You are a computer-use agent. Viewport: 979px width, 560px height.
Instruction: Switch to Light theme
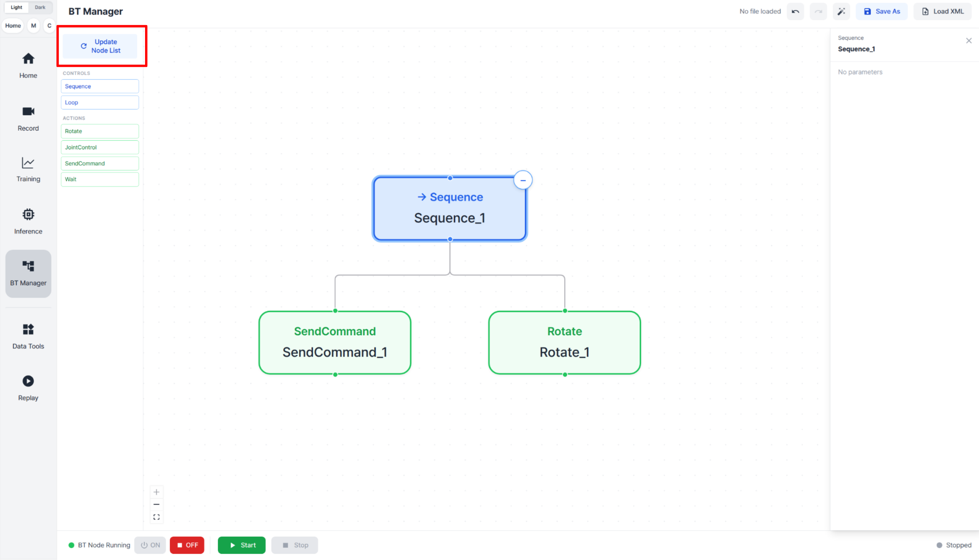coord(16,7)
